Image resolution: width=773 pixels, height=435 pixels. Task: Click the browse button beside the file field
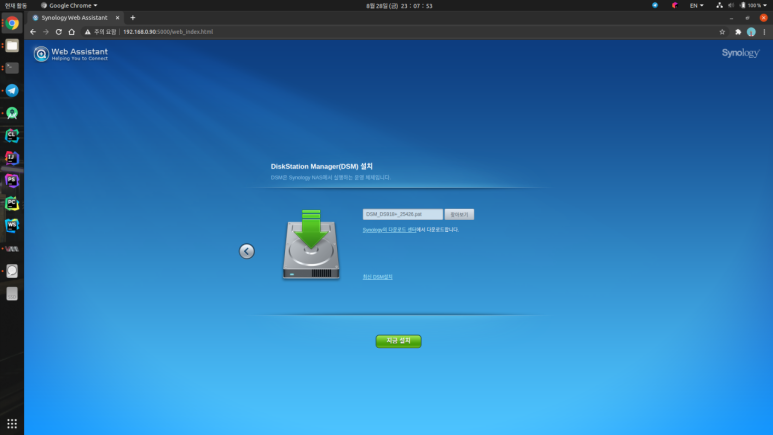click(x=459, y=215)
